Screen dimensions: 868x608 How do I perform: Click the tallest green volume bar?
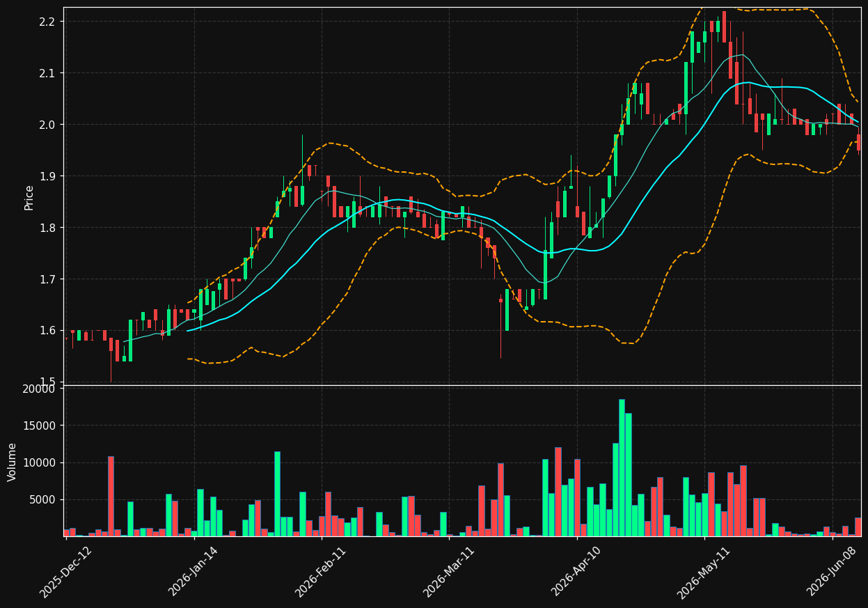pyautogui.click(x=622, y=467)
